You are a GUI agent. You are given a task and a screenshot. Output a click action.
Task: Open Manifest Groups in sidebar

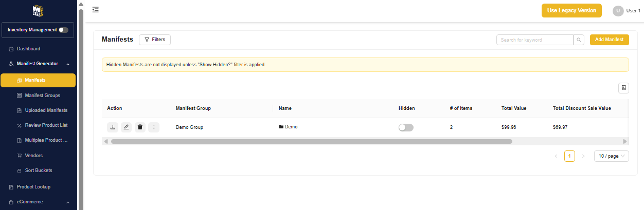click(42, 96)
